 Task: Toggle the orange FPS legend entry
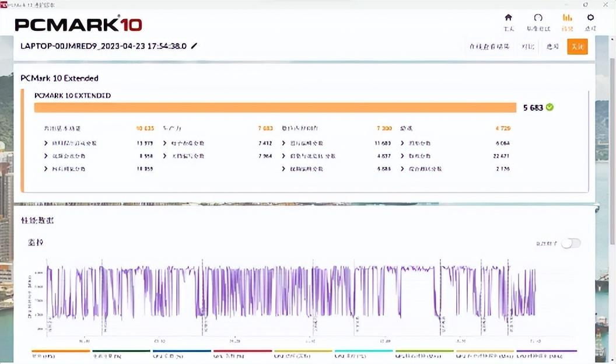coord(61,353)
